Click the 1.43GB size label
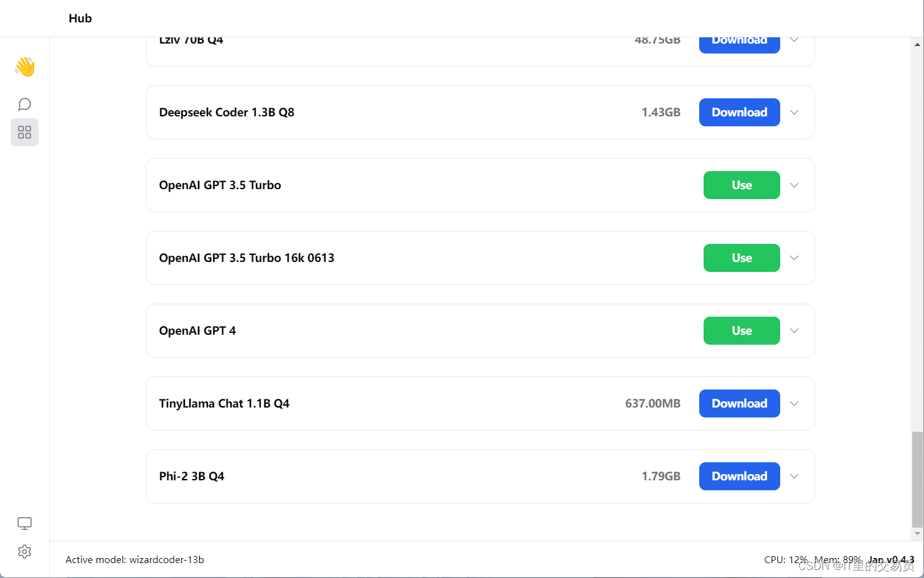This screenshot has width=924, height=578. point(661,113)
